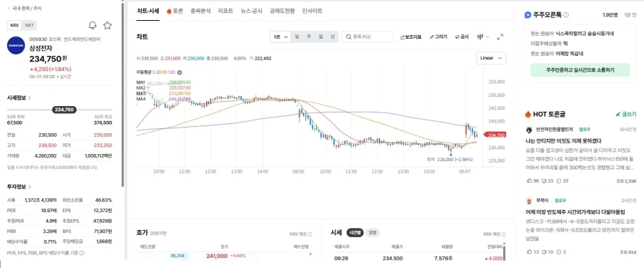This screenshot has height=268, width=644.
Task: Open the 보조지표 indicators tool
Action: click(411, 37)
